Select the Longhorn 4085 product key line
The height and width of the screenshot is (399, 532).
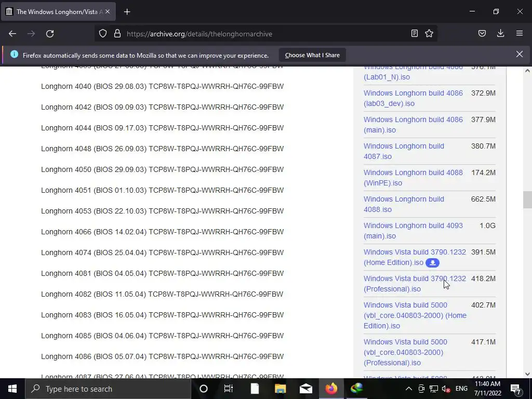(162, 336)
